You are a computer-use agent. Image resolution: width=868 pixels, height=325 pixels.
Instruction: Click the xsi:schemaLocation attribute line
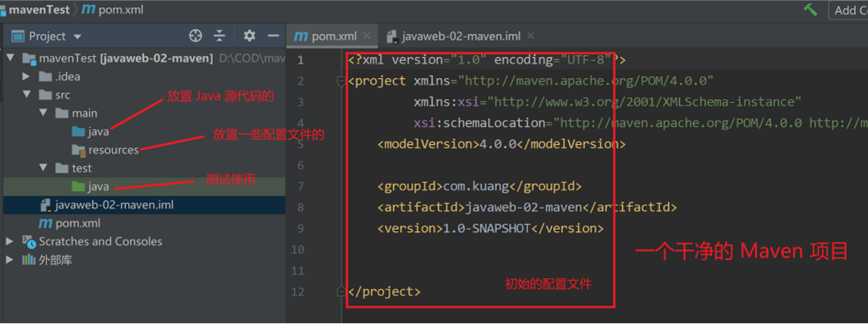pos(641,123)
